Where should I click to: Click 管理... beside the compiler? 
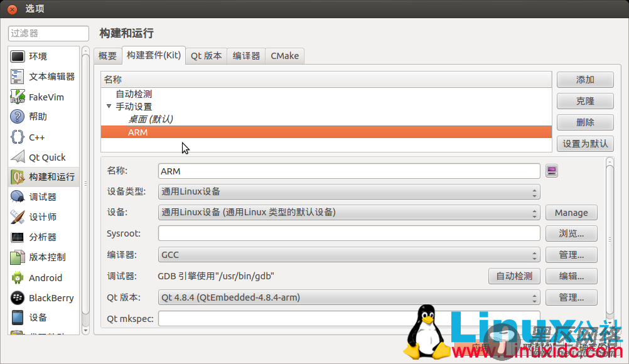tap(571, 255)
